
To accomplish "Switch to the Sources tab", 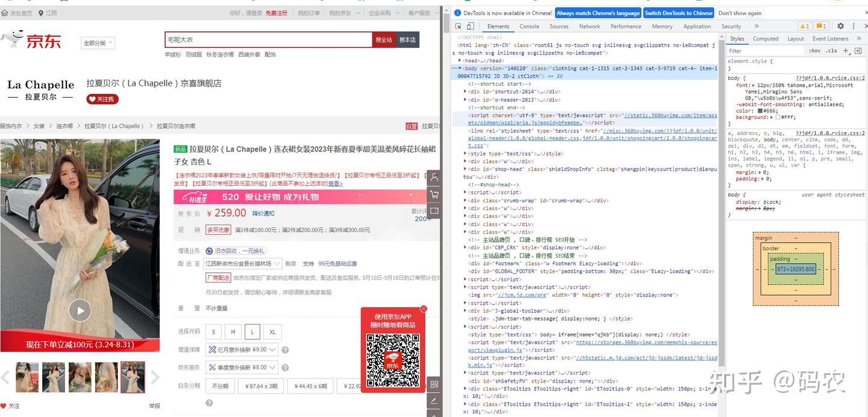I will click(559, 27).
